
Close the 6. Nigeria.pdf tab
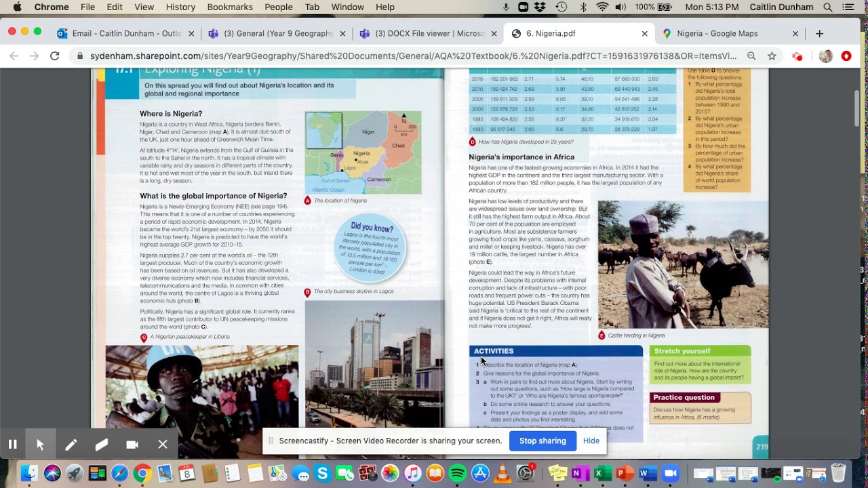click(x=644, y=33)
